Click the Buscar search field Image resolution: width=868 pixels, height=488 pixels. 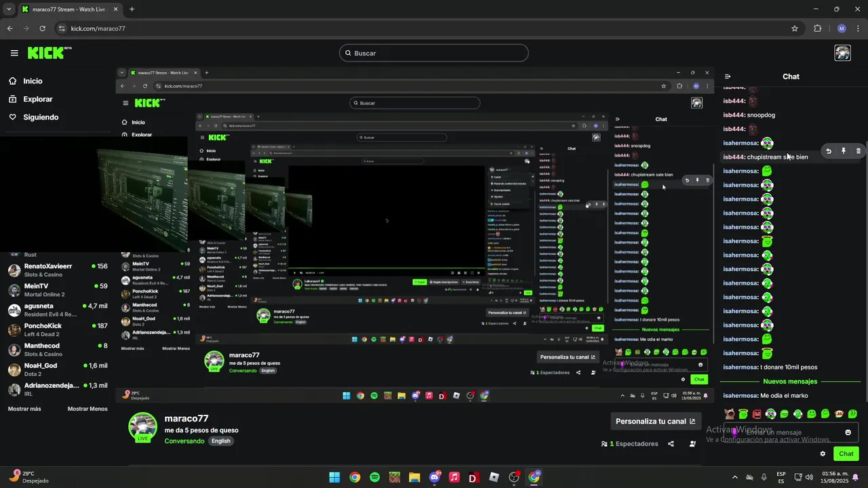[x=434, y=53]
